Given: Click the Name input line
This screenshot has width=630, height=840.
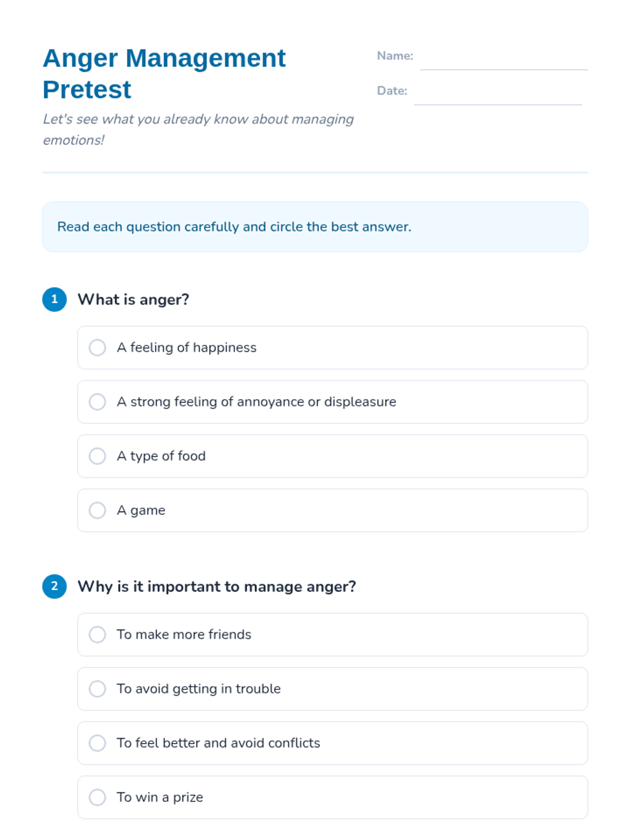Looking at the screenshot, I should (x=503, y=59).
